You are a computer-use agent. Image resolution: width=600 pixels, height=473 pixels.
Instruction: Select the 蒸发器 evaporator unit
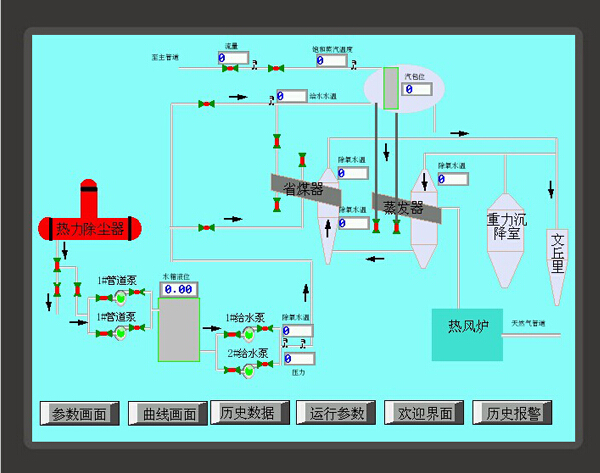point(404,208)
